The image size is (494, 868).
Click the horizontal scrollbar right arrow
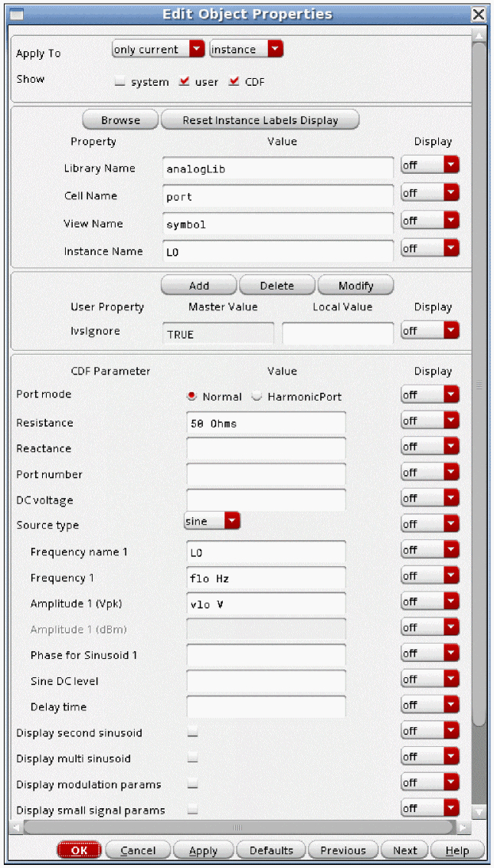coord(463,827)
